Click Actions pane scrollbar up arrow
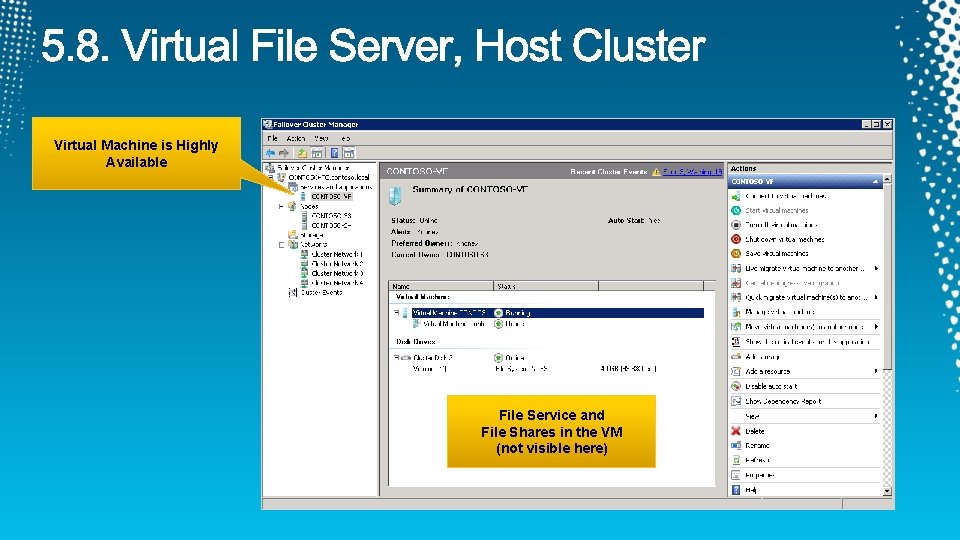The width and height of the screenshot is (960, 540). 887,179
